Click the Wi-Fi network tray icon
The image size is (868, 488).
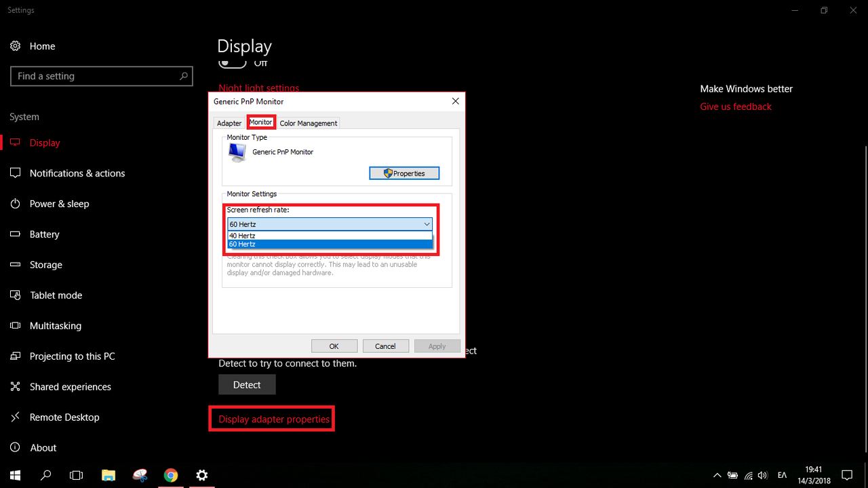(x=749, y=475)
